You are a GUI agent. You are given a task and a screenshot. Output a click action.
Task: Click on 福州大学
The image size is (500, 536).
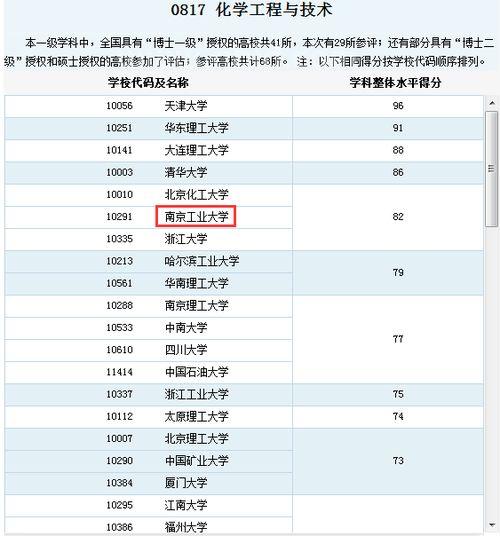coord(186,527)
